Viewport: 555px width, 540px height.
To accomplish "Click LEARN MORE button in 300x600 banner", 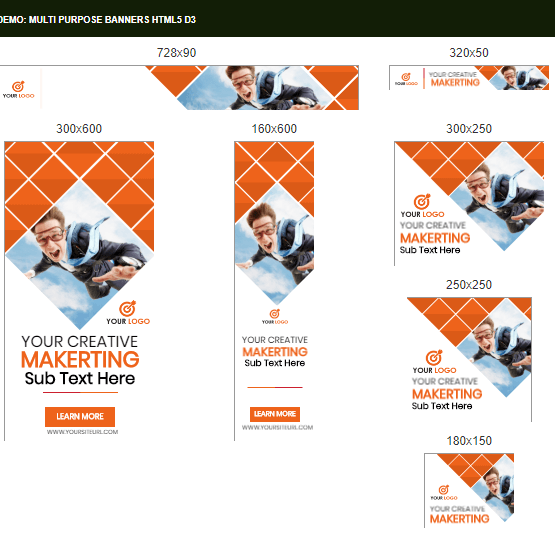I will (80, 417).
